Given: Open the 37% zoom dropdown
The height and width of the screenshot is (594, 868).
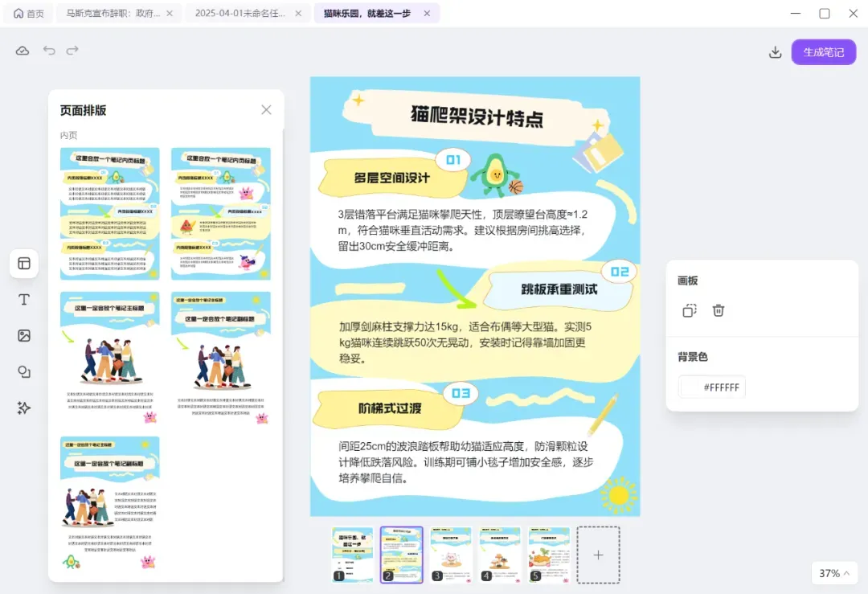Looking at the screenshot, I should (834, 573).
